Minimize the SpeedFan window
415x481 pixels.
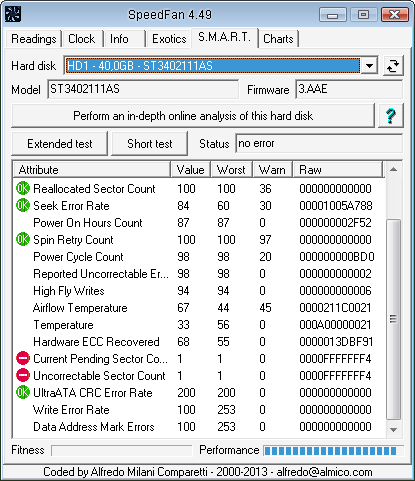[333, 15]
